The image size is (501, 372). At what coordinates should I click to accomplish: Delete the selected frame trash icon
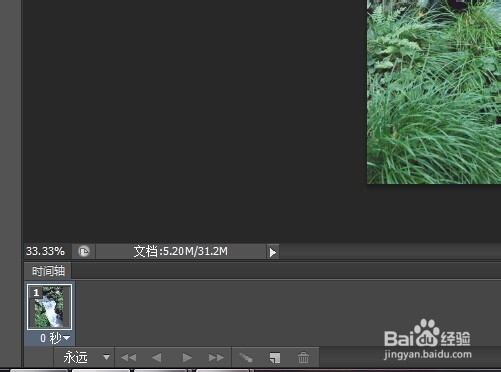(x=303, y=358)
